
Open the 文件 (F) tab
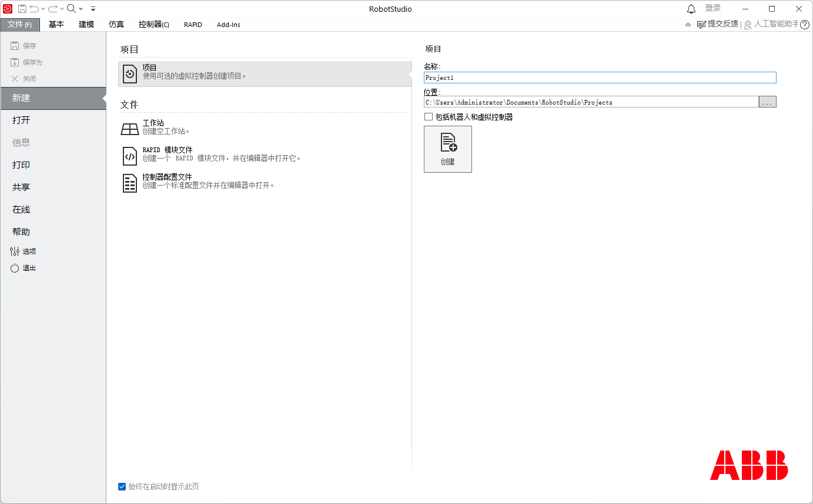[20, 25]
